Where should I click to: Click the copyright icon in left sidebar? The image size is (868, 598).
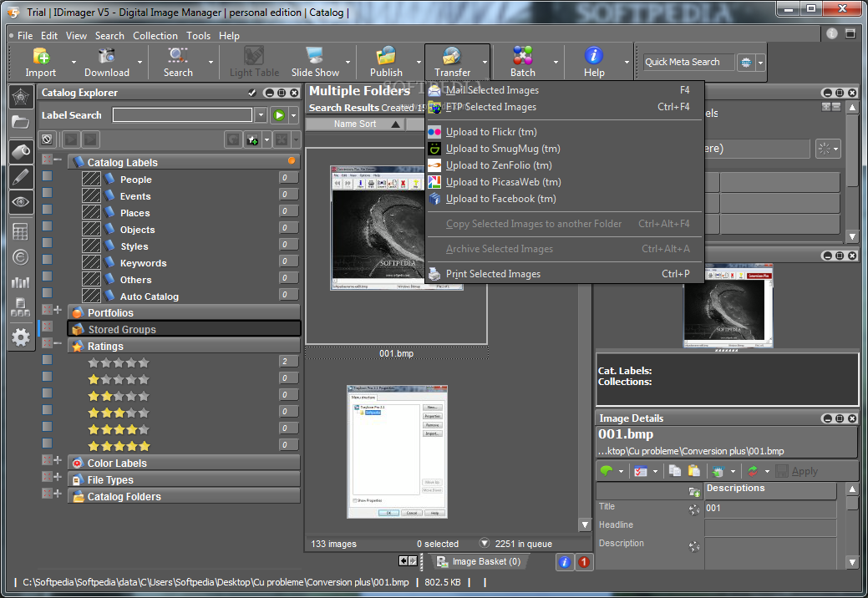(x=21, y=257)
